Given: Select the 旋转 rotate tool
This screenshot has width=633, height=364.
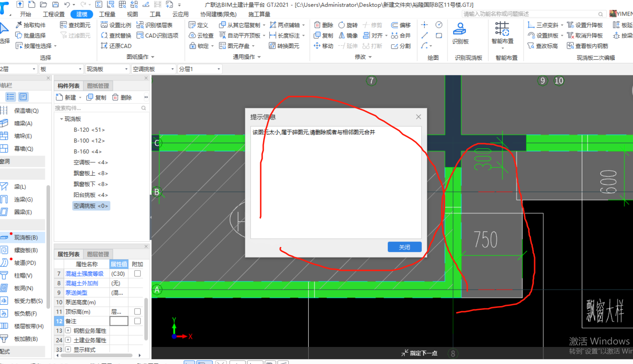Looking at the screenshot, I should tap(348, 25).
